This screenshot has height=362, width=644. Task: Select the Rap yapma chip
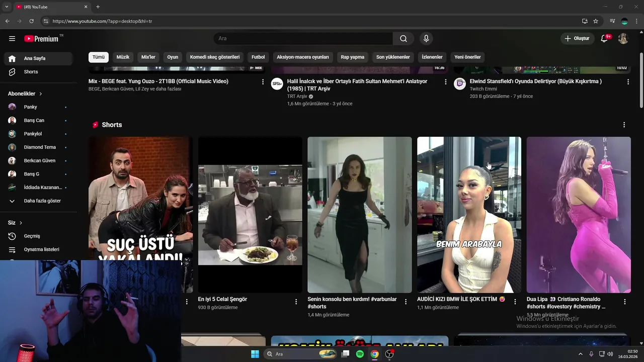[352, 57]
